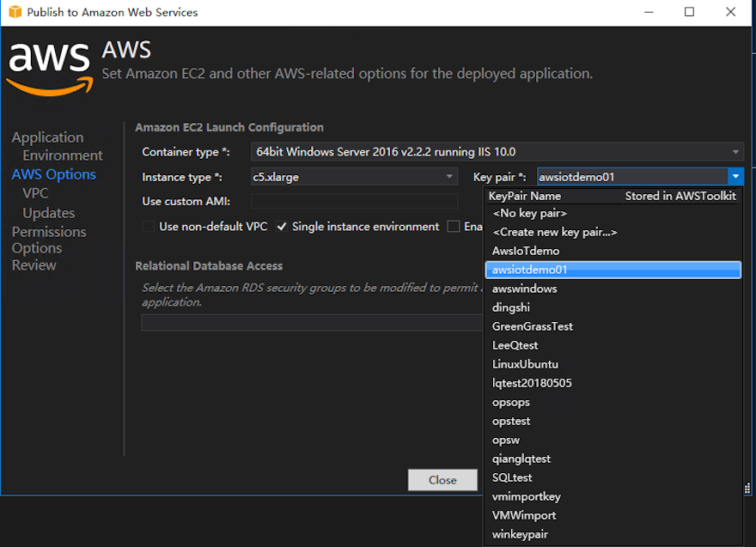
Task: Select LeeQtest key pair
Action: tap(613, 345)
